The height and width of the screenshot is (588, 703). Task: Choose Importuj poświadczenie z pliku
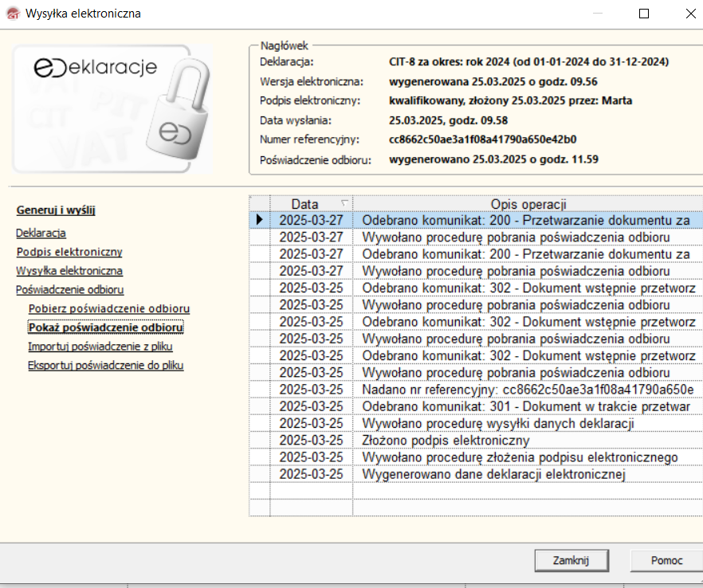tap(100, 347)
